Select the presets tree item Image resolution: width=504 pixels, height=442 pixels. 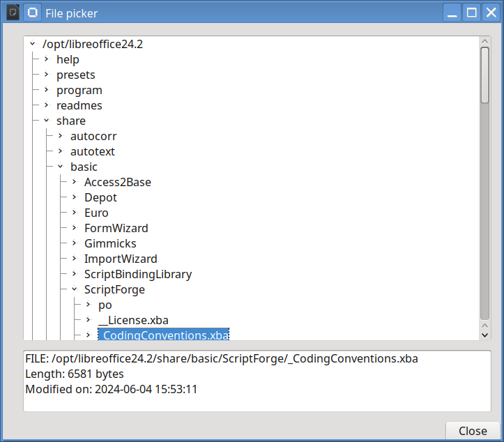pyautogui.click(x=76, y=75)
